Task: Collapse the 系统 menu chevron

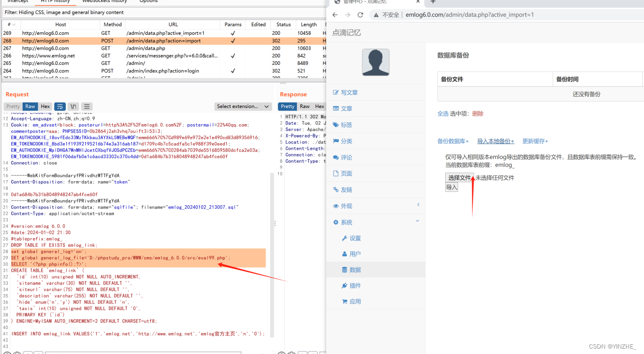Action: 418,221
